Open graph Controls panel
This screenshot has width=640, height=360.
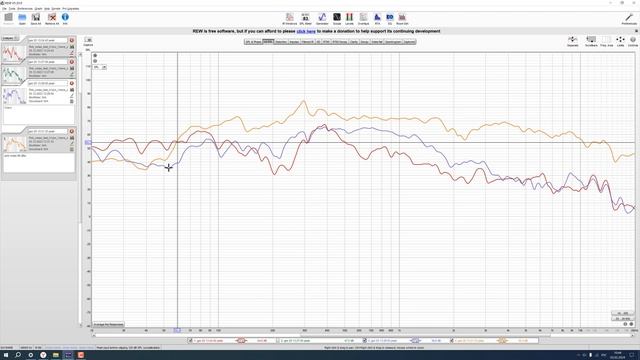tap(633, 41)
